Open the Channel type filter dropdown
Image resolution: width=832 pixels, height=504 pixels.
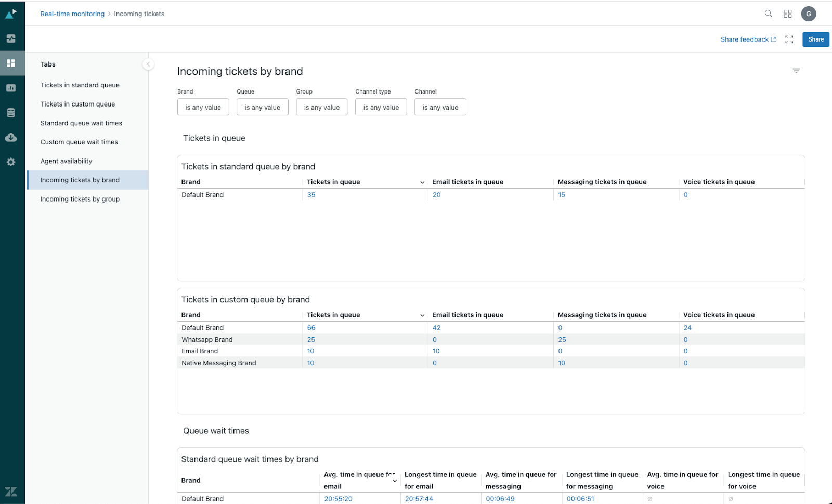(x=381, y=107)
